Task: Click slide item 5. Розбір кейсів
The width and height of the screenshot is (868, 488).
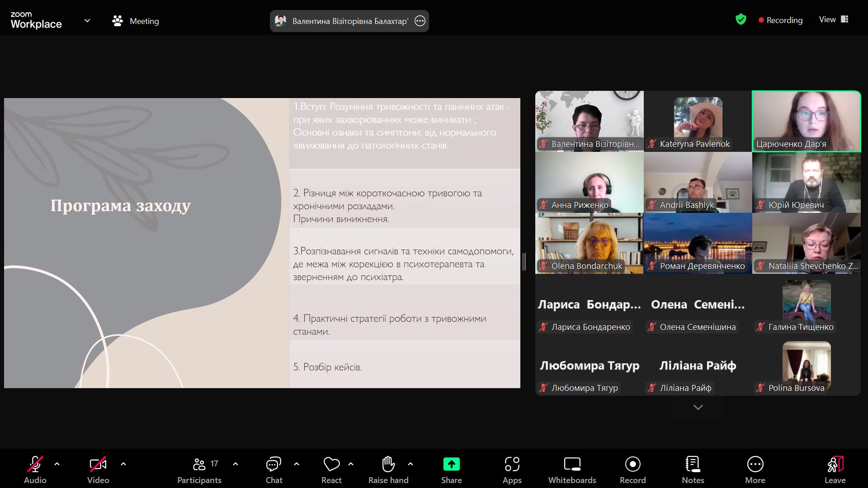Action: point(327,367)
